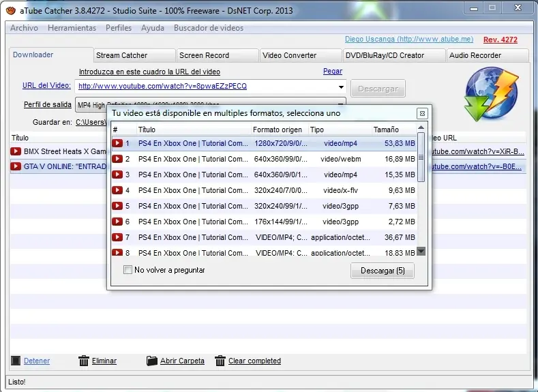Select the 53,83 MB size cell
The height and width of the screenshot is (392, 538).
(x=400, y=143)
